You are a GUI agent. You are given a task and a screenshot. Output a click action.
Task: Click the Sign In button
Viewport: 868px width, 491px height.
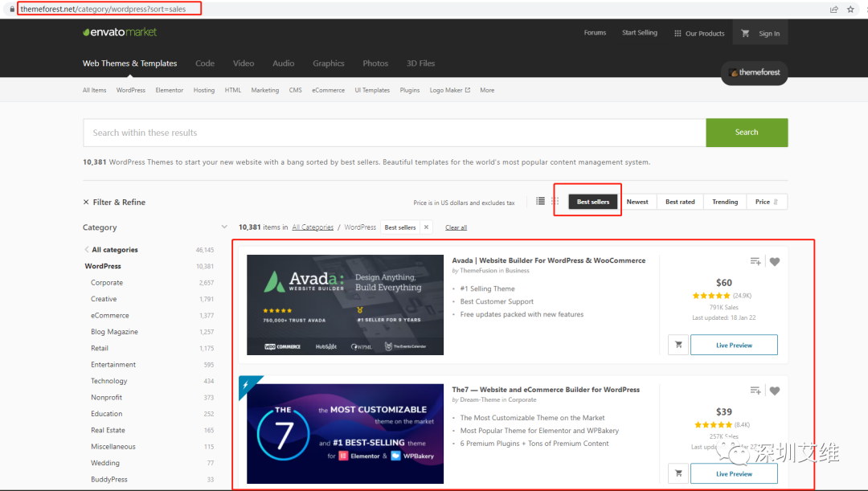click(769, 34)
